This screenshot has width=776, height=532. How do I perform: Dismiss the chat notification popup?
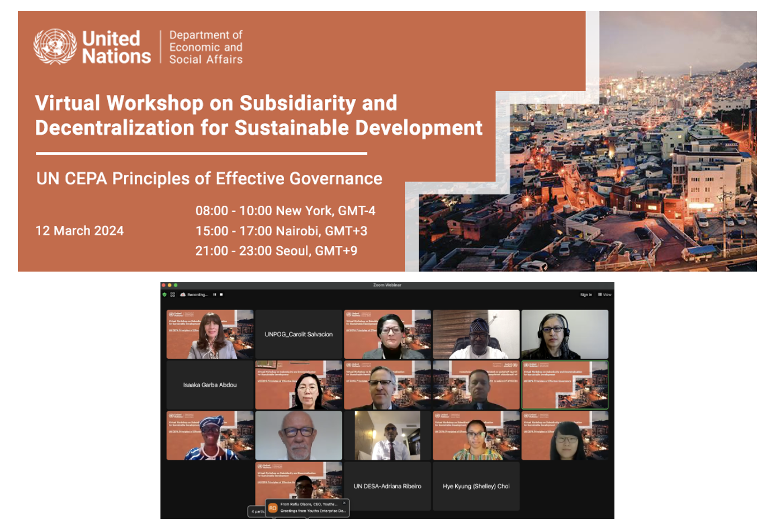coord(344,503)
